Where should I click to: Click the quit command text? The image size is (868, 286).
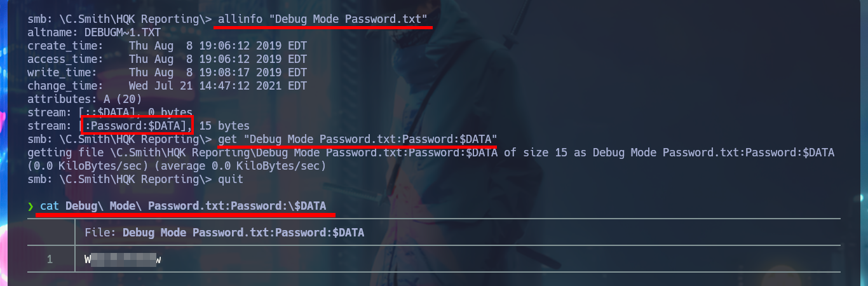(x=231, y=179)
